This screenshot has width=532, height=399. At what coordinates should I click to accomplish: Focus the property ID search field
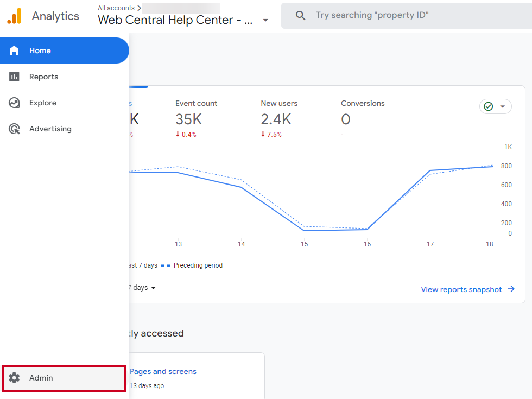point(407,16)
